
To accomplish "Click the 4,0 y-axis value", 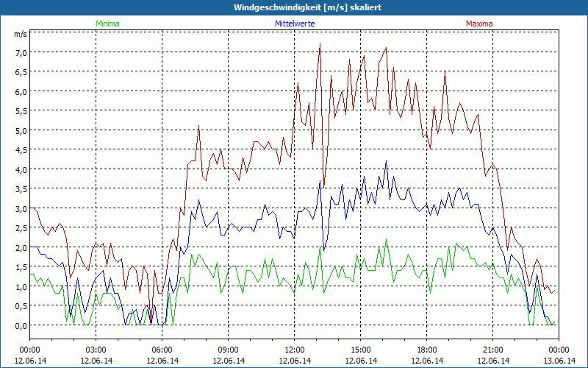I will click(21, 170).
